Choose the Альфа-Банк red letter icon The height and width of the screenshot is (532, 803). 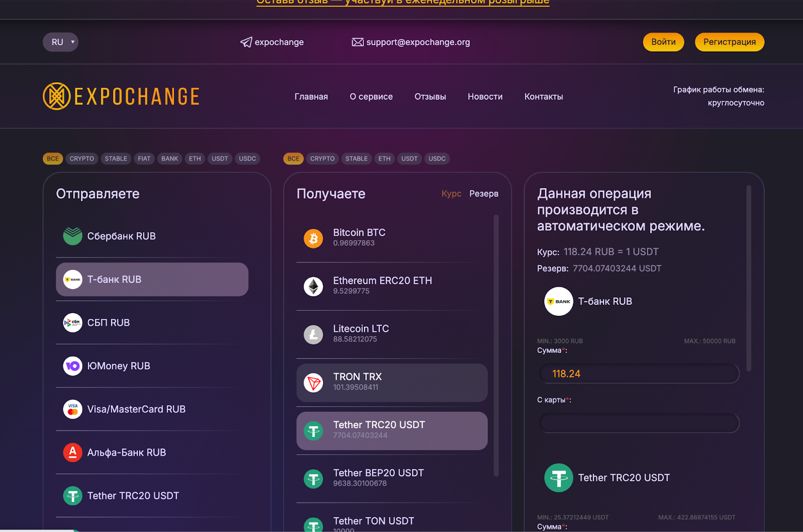point(73,452)
